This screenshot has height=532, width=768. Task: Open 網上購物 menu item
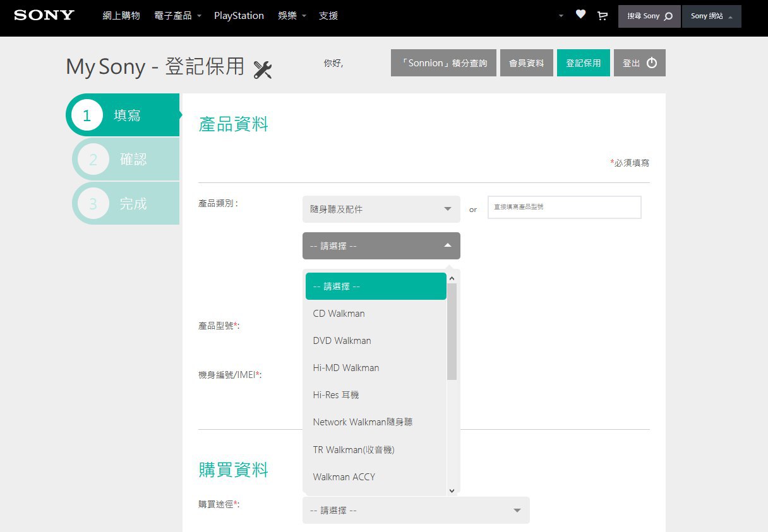[121, 15]
